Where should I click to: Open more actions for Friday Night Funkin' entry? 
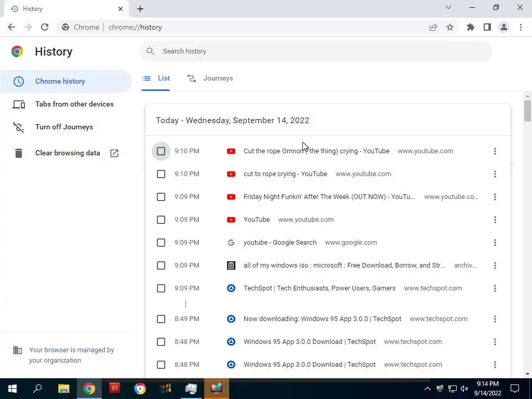coord(495,197)
